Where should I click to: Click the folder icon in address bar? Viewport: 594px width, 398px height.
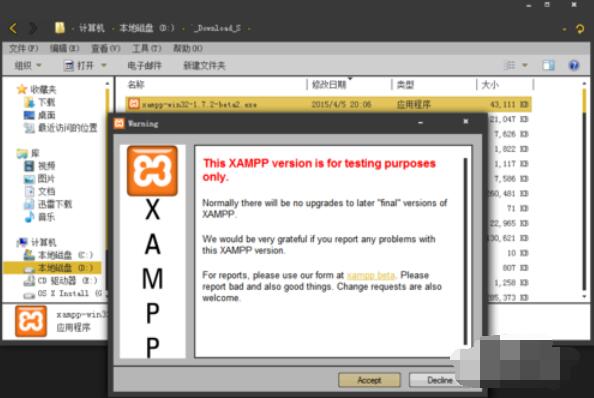59,28
